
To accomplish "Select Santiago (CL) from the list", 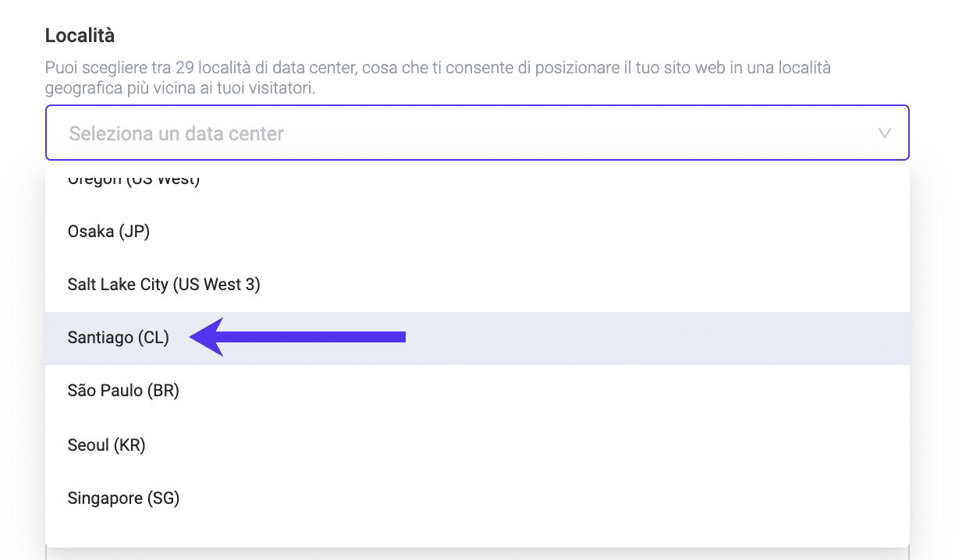I will point(119,338).
